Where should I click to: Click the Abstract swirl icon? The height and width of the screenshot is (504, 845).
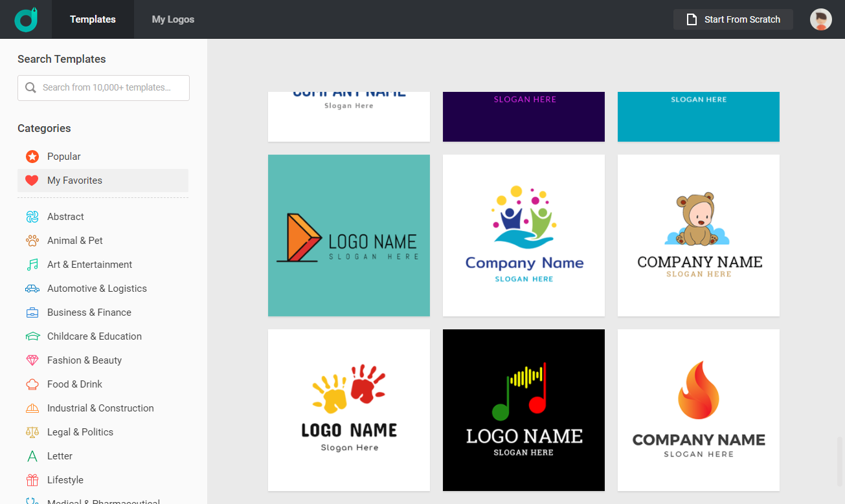(x=32, y=217)
